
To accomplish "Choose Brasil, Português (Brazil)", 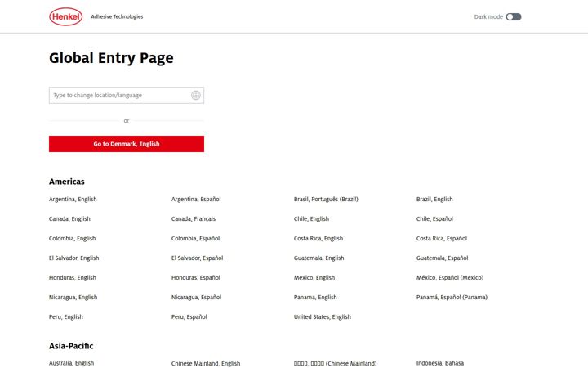I will coord(326,199).
